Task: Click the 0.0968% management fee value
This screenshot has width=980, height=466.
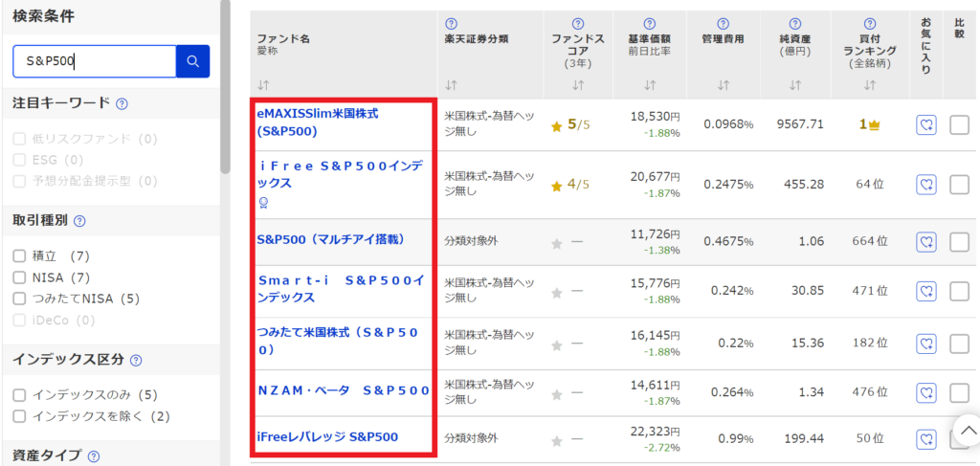Action: [x=728, y=124]
